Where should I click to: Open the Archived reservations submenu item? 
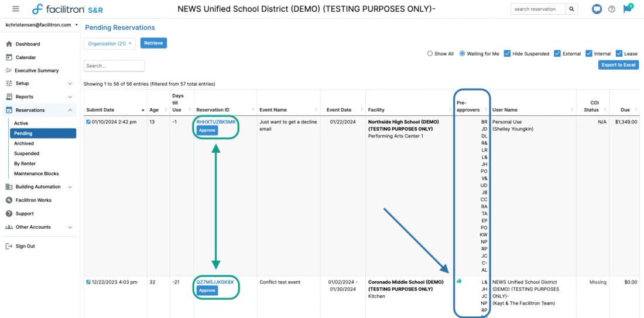coord(24,143)
